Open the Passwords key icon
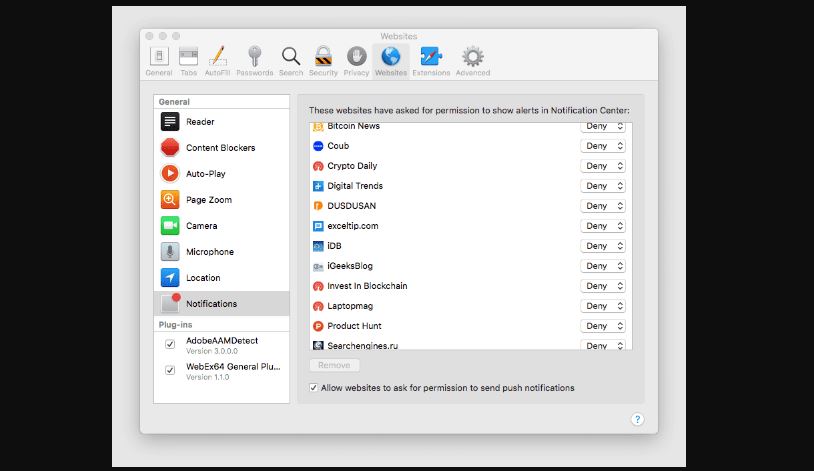Viewport: 814px width, 471px height. pos(254,56)
